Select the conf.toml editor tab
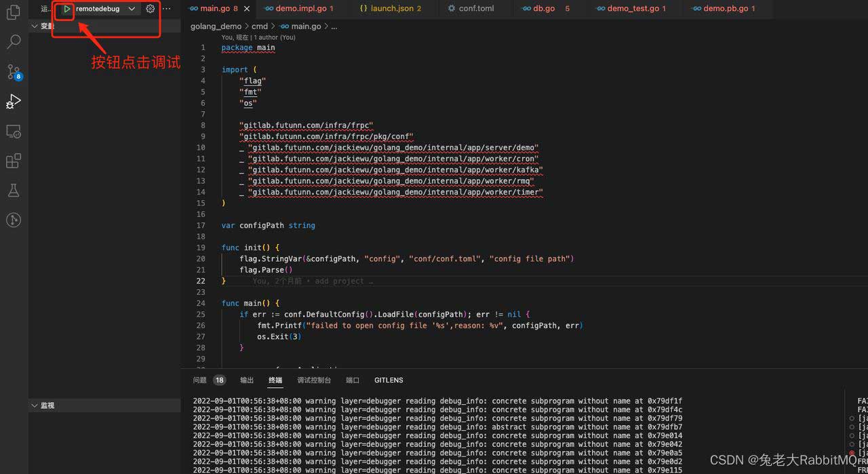This screenshot has width=868, height=474. pos(475,8)
